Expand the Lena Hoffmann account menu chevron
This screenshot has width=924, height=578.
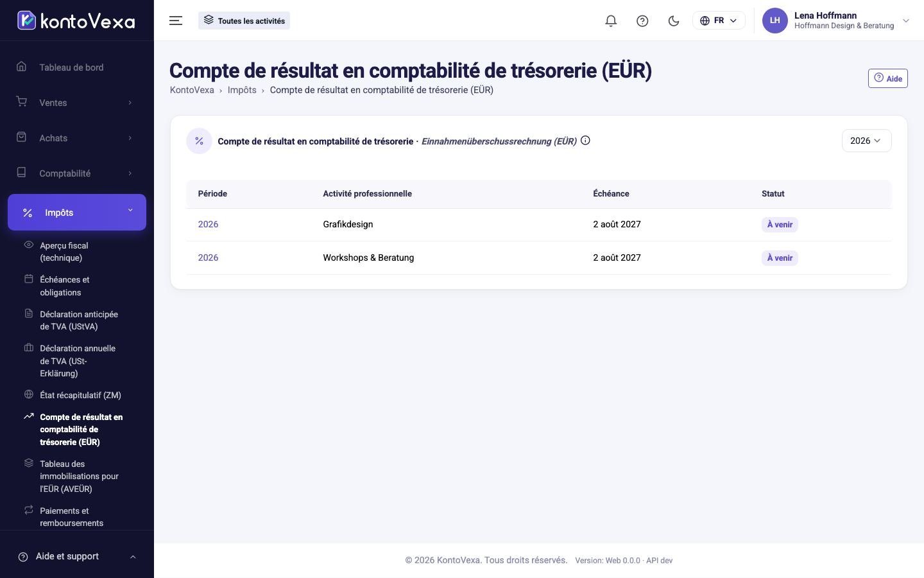[x=906, y=21]
